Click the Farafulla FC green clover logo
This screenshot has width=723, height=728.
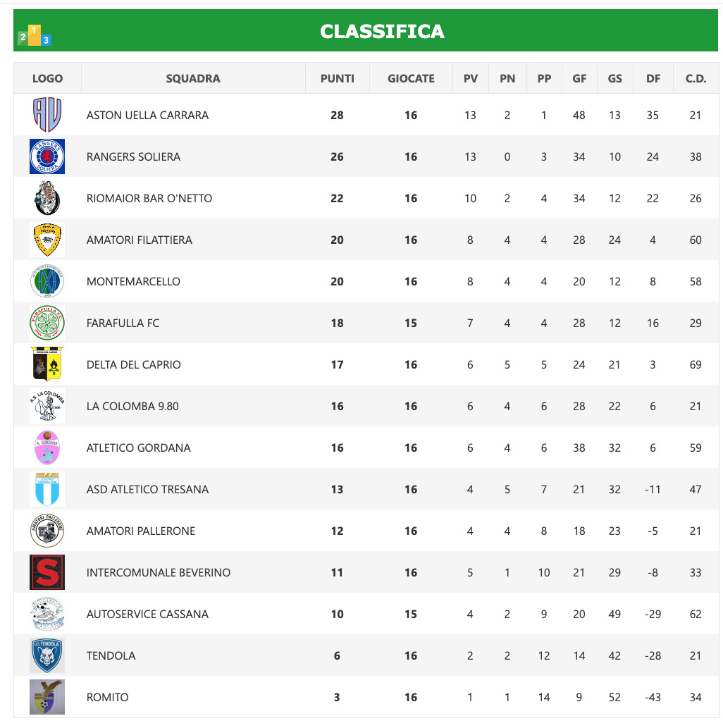(x=47, y=323)
